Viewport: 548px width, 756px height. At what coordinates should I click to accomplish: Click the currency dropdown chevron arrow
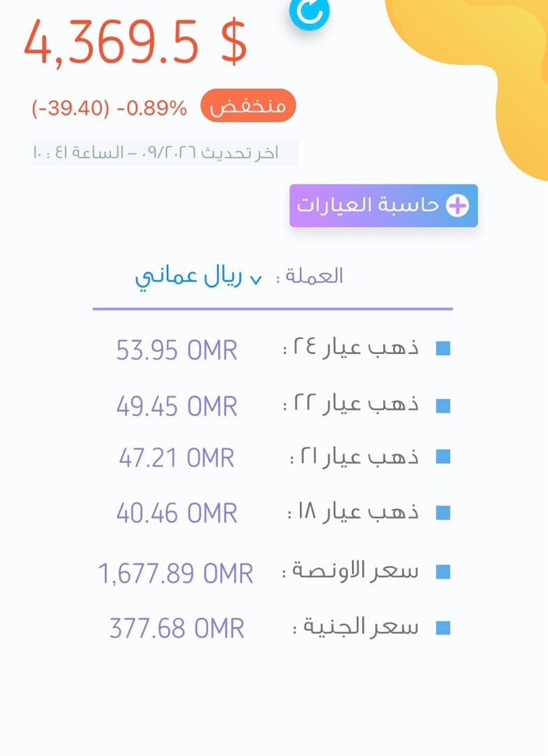pos(256,280)
